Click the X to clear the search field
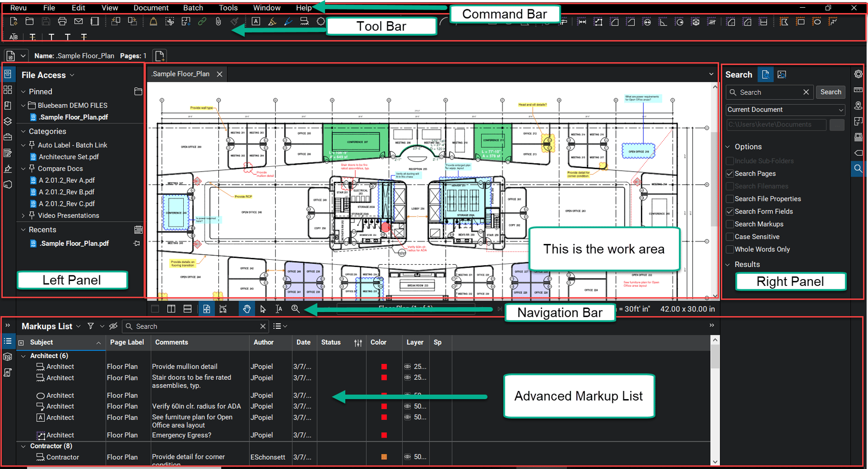Screen dimensions: 868x469 tap(806, 92)
